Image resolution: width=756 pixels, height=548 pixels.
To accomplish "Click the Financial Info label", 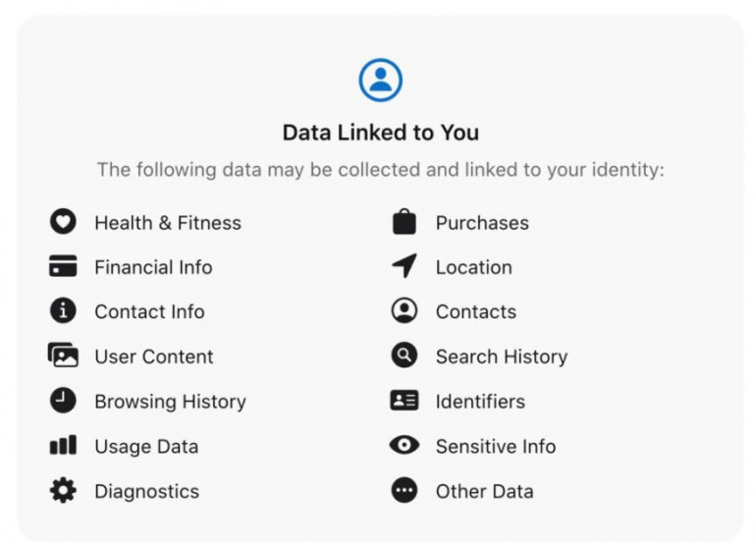I will point(153,267).
